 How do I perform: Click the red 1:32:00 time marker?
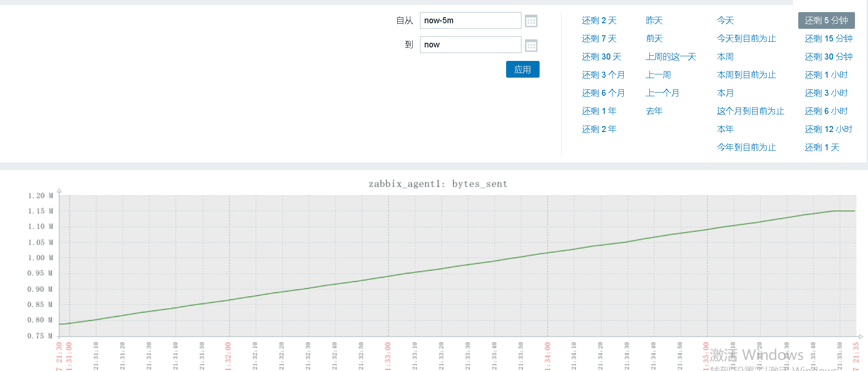click(228, 357)
